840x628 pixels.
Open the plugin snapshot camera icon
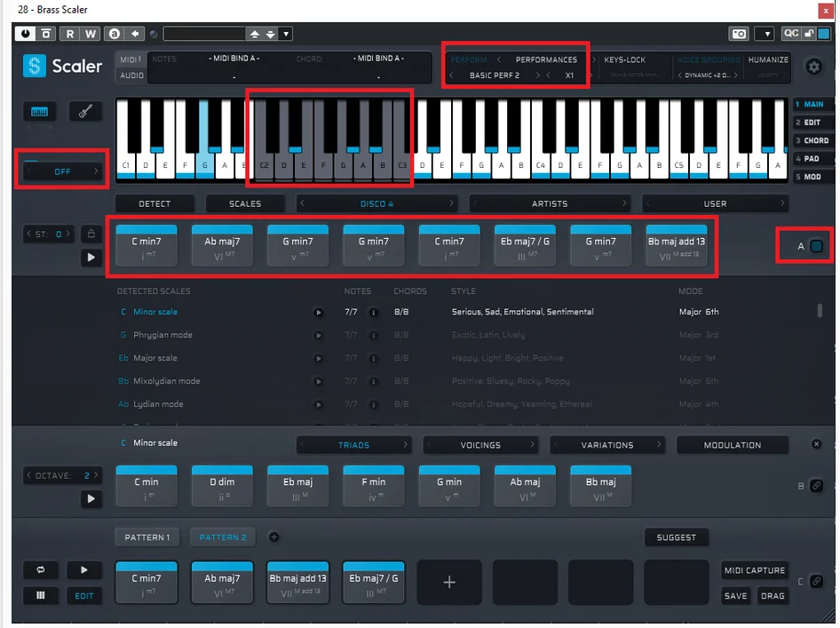click(x=740, y=34)
